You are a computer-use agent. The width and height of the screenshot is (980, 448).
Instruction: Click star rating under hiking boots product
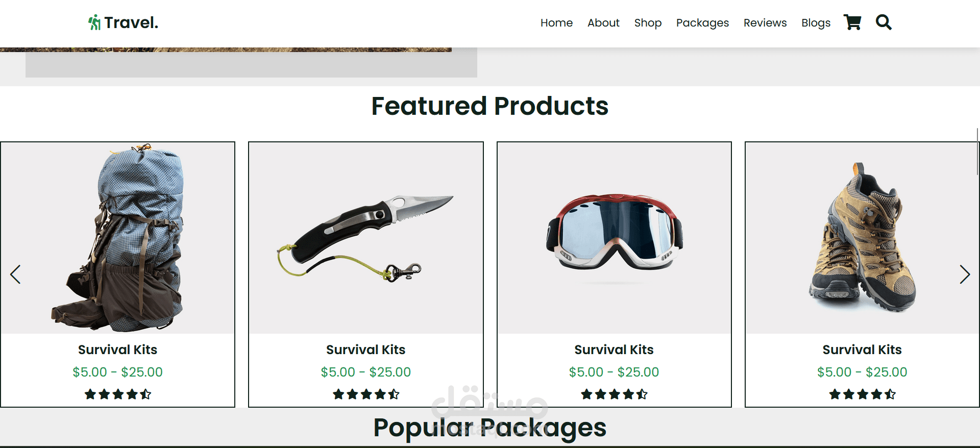[x=862, y=394]
